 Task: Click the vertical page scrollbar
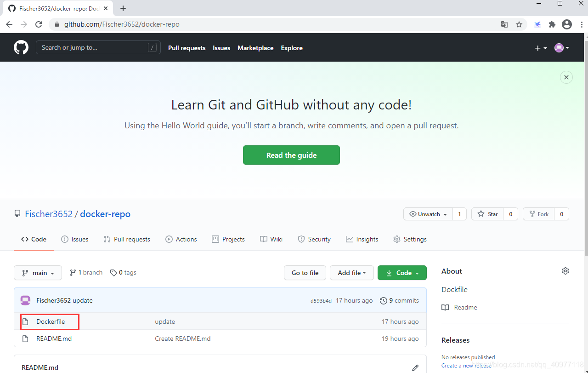(x=586, y=147)
